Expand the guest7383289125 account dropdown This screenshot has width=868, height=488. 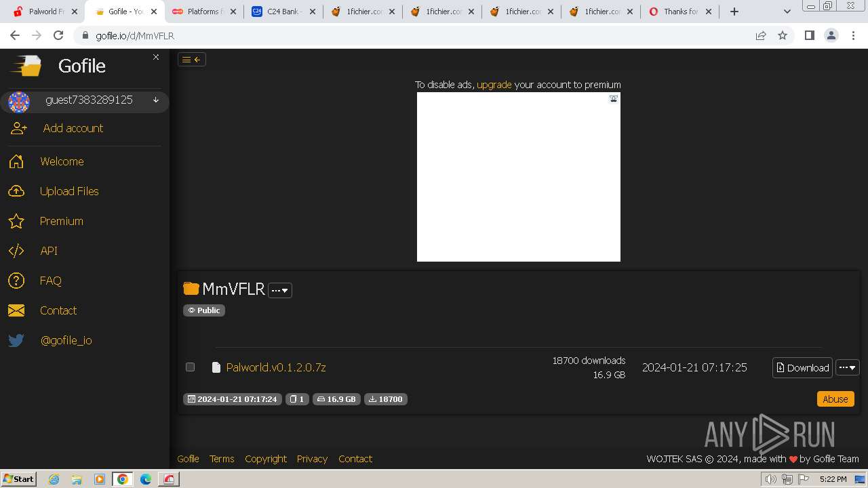coord(156,100)
